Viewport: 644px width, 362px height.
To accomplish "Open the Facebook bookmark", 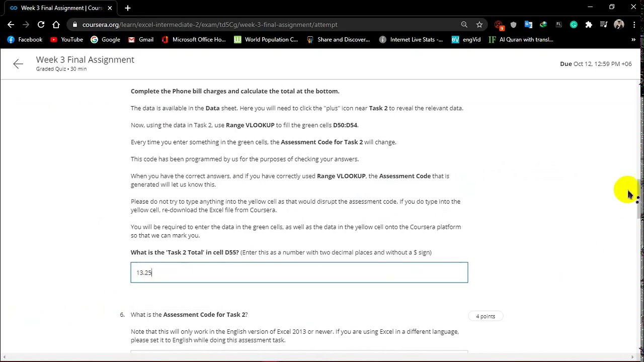I will (x=25, y=39).
